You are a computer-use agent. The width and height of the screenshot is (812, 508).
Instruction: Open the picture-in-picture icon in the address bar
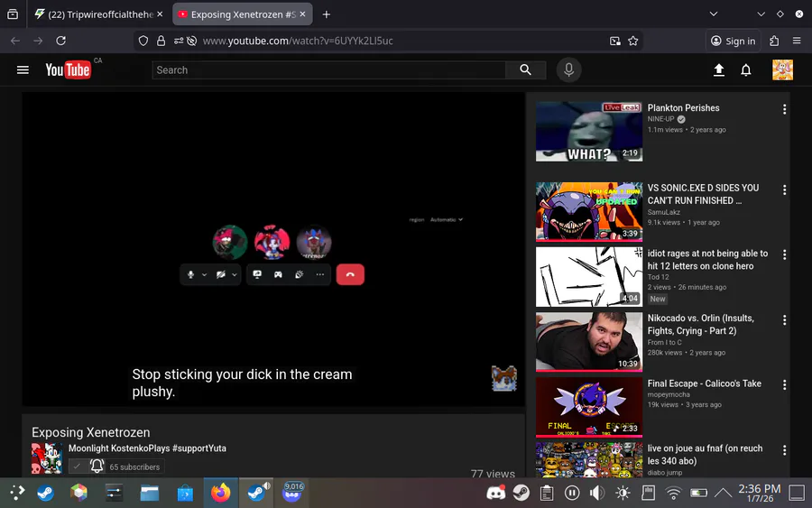coord(614,41)
